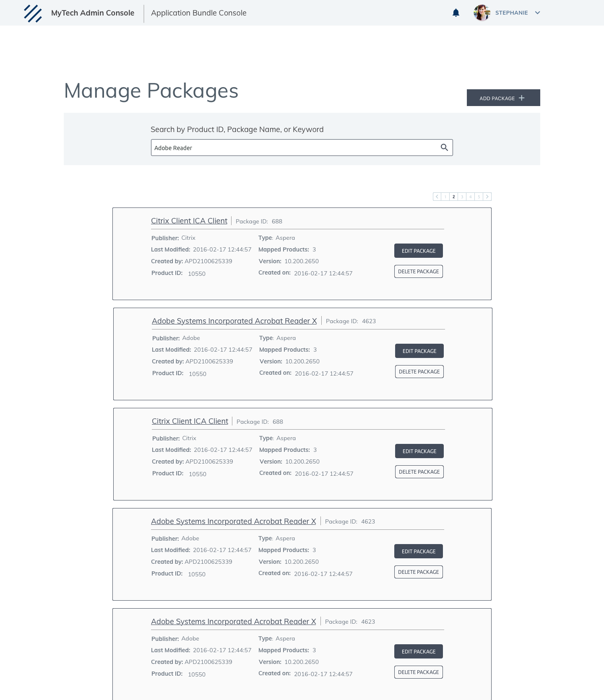The width and height of the screenshot is (604, 700).
Task: Expand the user menu chevron beside STEPHANIE
Action: coord(537,13)
